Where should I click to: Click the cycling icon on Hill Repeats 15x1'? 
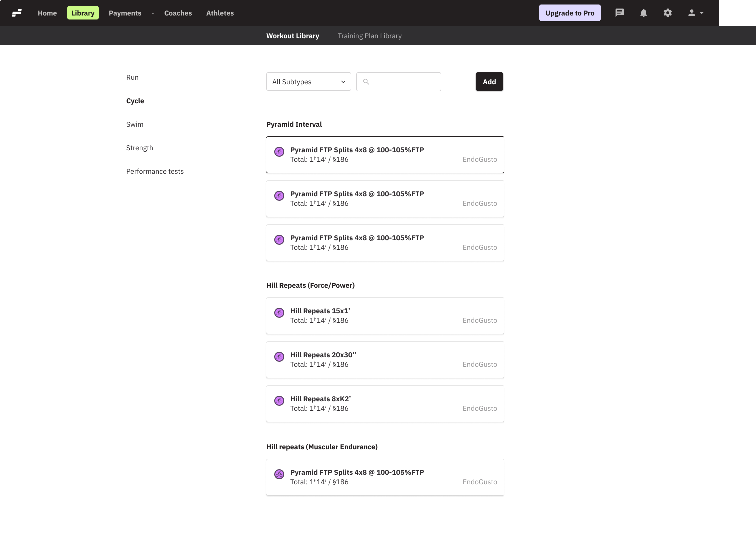[279, 313]
